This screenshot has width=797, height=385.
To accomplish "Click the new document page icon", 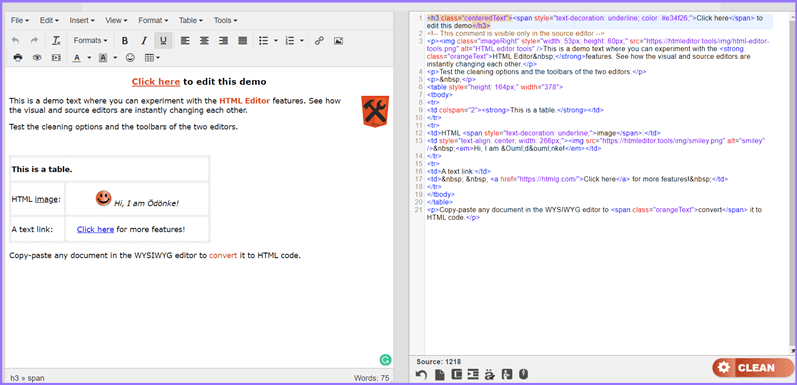I will point(440,374).
